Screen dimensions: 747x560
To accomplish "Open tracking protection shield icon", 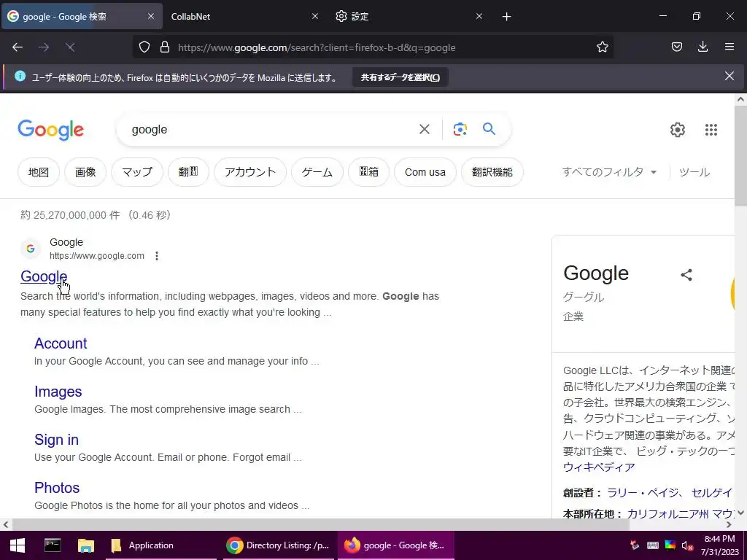I will click(x=144, y=47).
